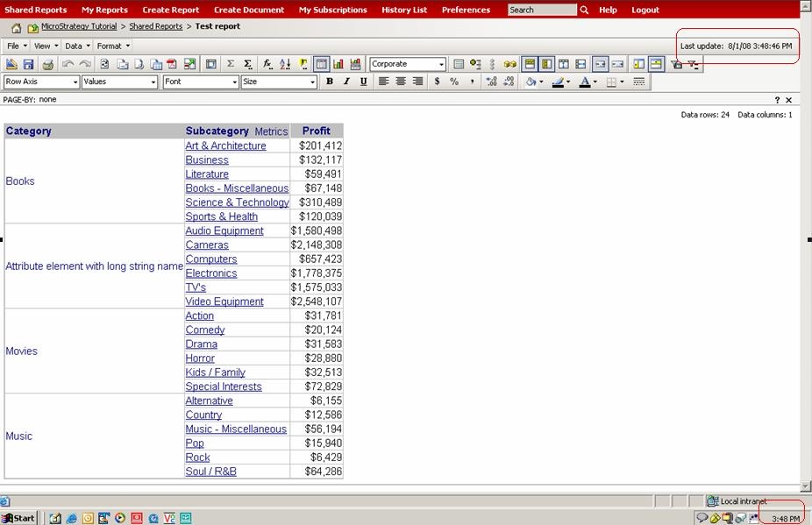812x525 pixels.
Task: Open the Format menu
Action: pyautogui.click(x=113, y=46)
